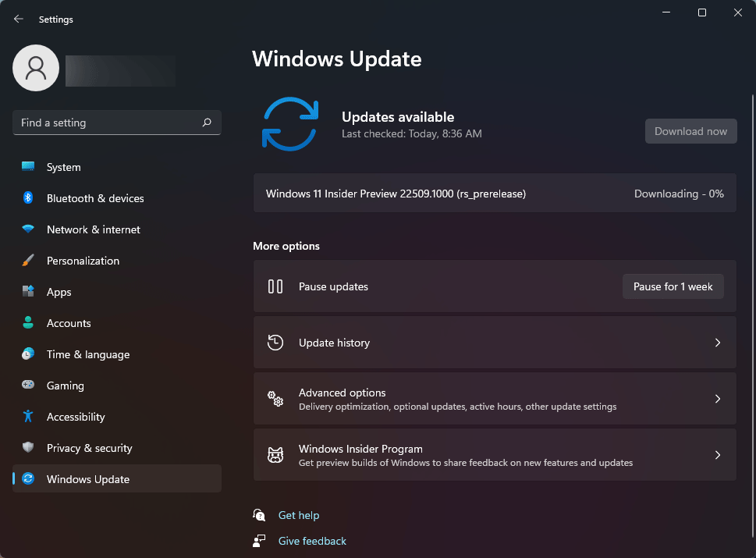Click the Updates available heading
756x558 pixels.
coord(398,117)
